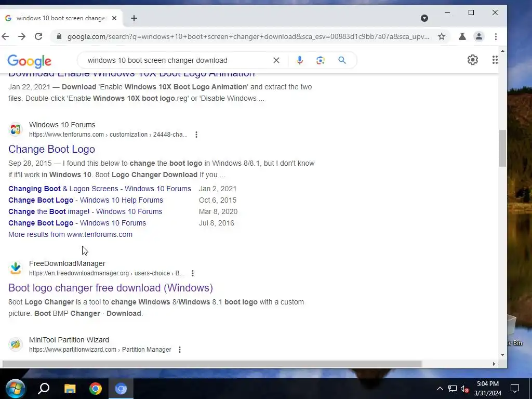Open options for the tenforums.com result
The height and width of the screenshot is (399, 532).
(196, 135)
